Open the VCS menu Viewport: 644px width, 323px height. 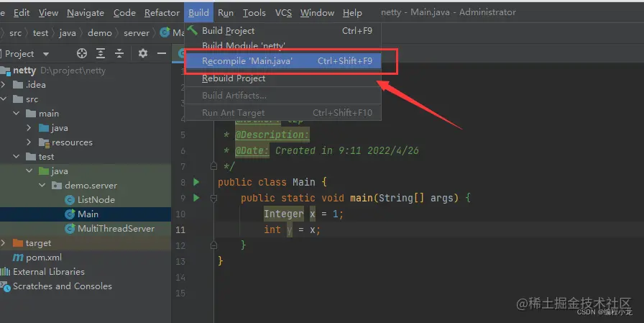(283, 13)
